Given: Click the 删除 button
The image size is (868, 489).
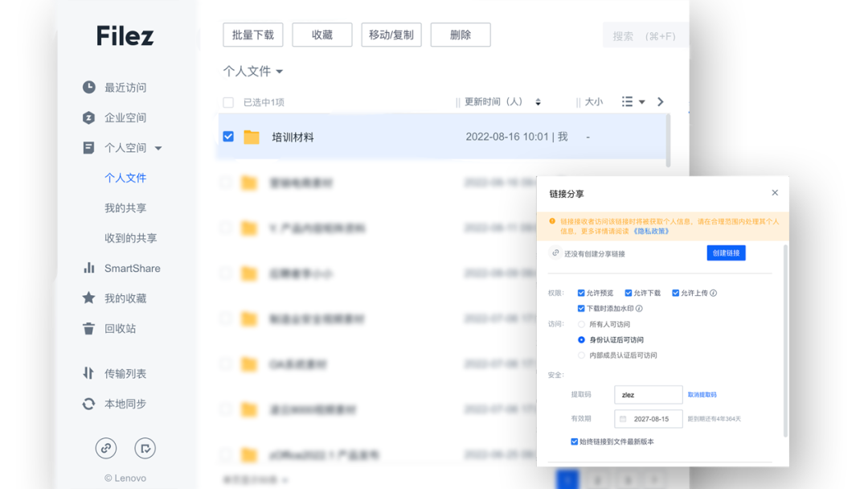Looking at the screenshot, I should (461, 35).
